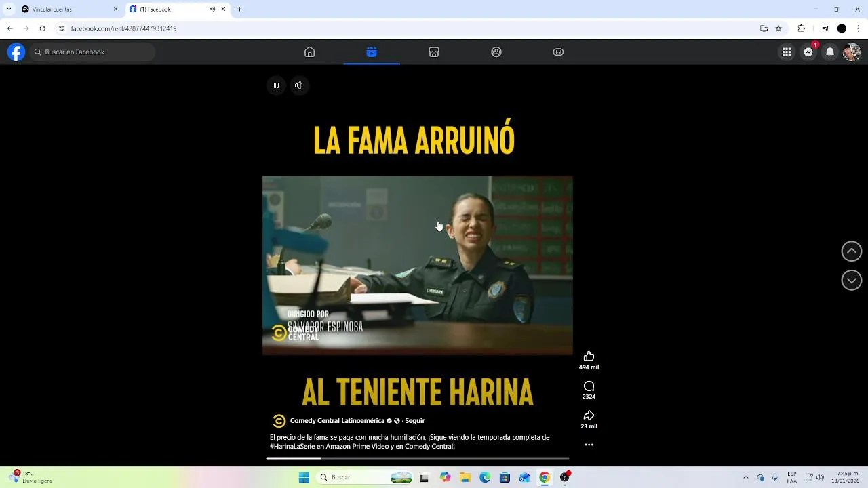The height and width of the screenshot is (488, 868).
Task: Click Seguir to follow the page
Action: click(415, 421)
